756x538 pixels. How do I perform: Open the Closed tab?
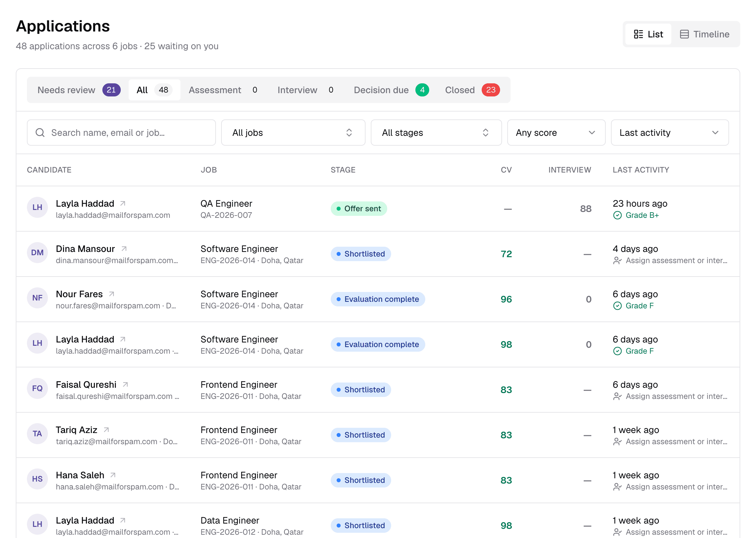point(472,90)
